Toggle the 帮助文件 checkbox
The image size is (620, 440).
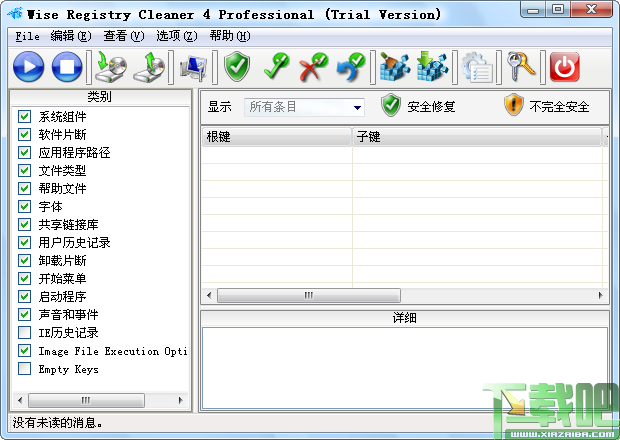(25, 188)
